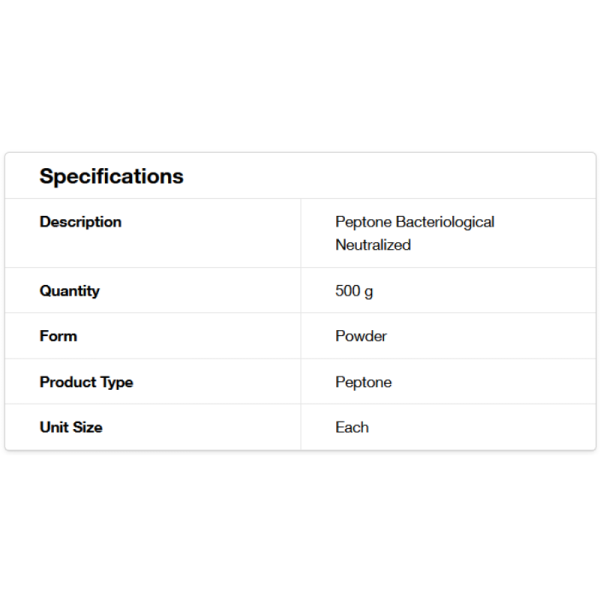The width and height of the screenshot is (600, 600).
Task: Click the word Unit in Unit Size
Action: pos(54,427)
